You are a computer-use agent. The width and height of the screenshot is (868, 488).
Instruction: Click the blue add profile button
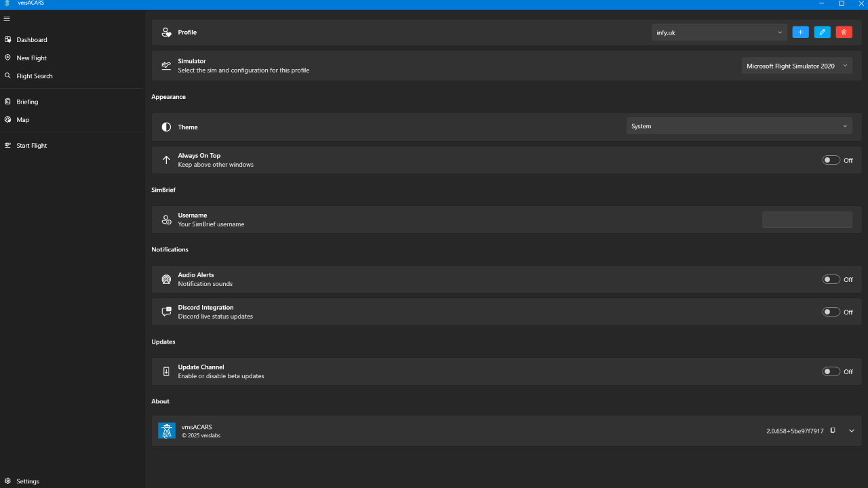coord(800,32)
